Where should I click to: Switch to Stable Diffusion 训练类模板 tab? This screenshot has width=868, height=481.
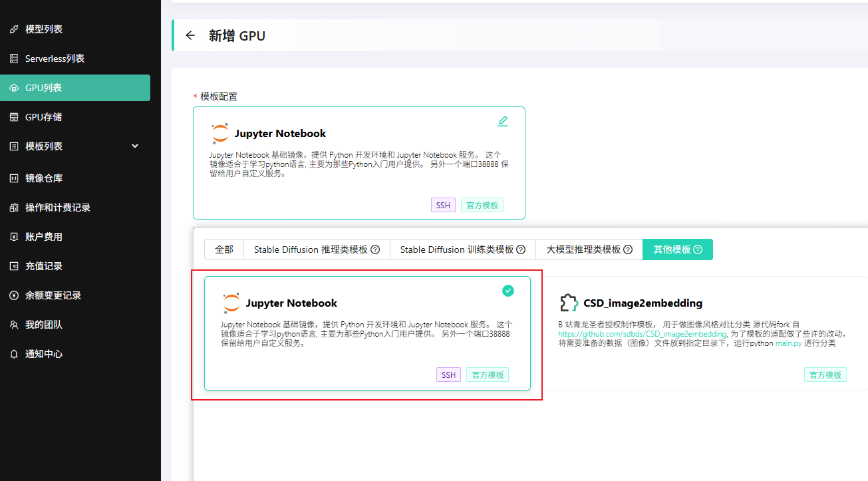click(x=463, y=249)
